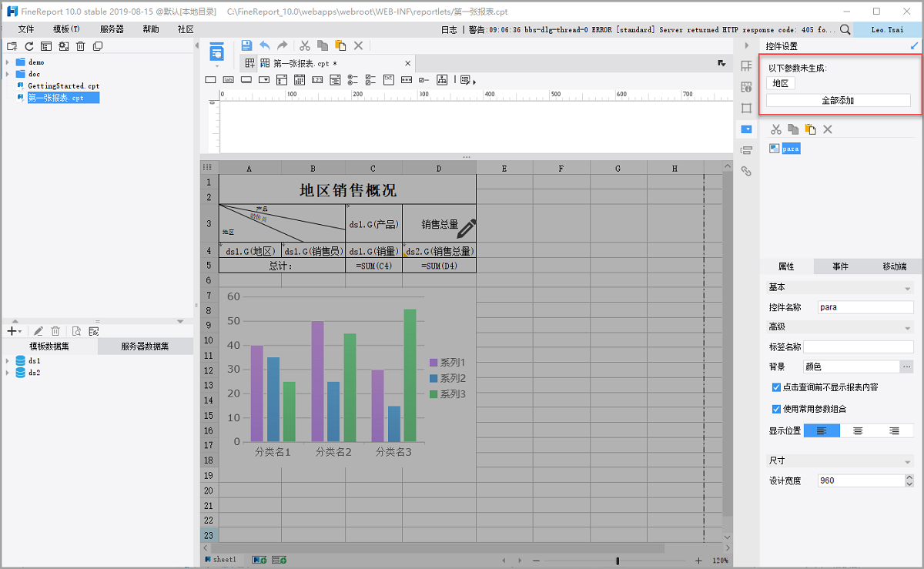Set display position to center align
Image resolution: width=924 pixels, height=569 pixels.
[x=858, y=430]
